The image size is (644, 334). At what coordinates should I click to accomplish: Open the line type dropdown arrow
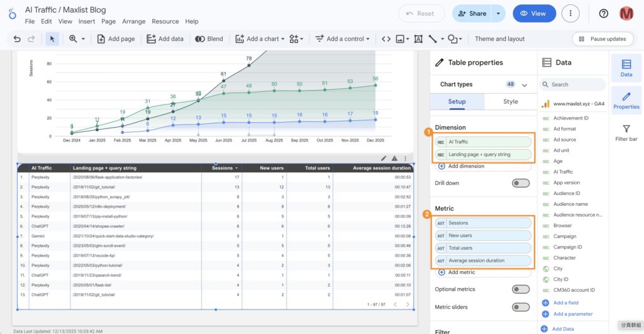pyautogui.click(x=442, y=39)
